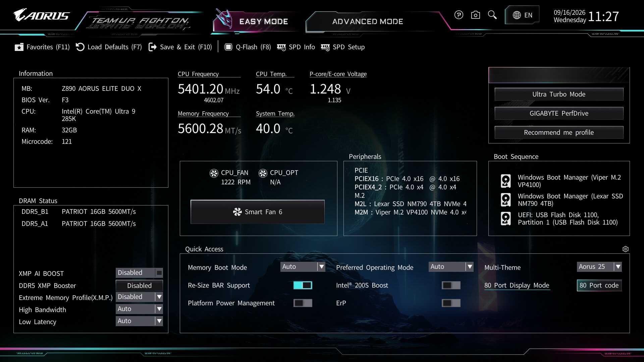The image size is (644, 362).
Task: Select the Windows Boot Manager Viper boot entry
Action: [x=561, y=181]
